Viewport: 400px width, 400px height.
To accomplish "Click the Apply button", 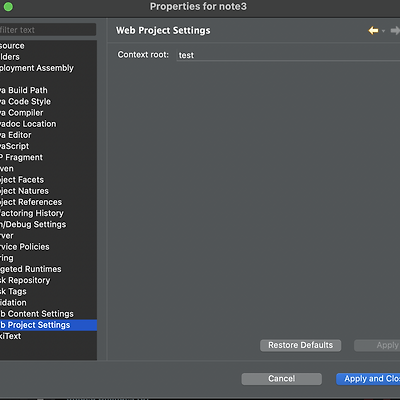I will tap(377, 345).
